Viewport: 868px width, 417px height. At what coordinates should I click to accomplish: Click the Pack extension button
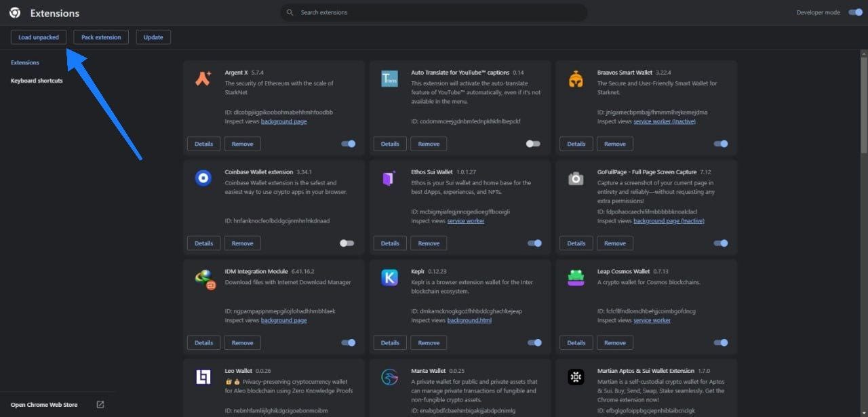tap(101, 37)
